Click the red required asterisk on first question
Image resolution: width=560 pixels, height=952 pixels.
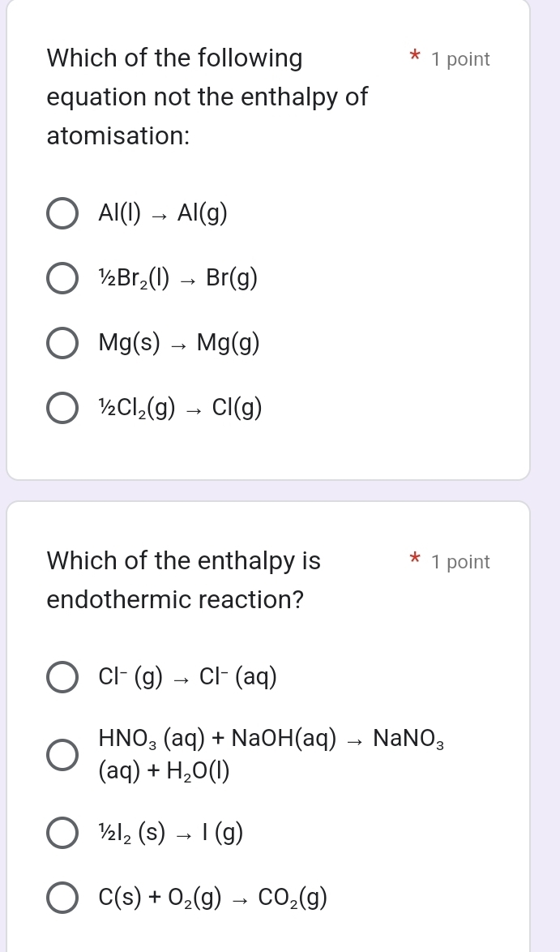(414, 57)
